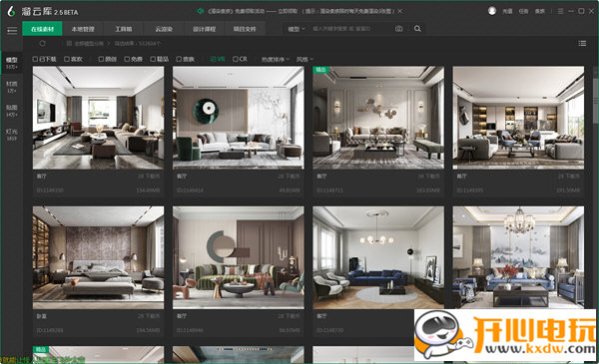Click the green speaker announcement icon
Image resolution: width=599 pixels, height=364 pixels.
point(200,11)
